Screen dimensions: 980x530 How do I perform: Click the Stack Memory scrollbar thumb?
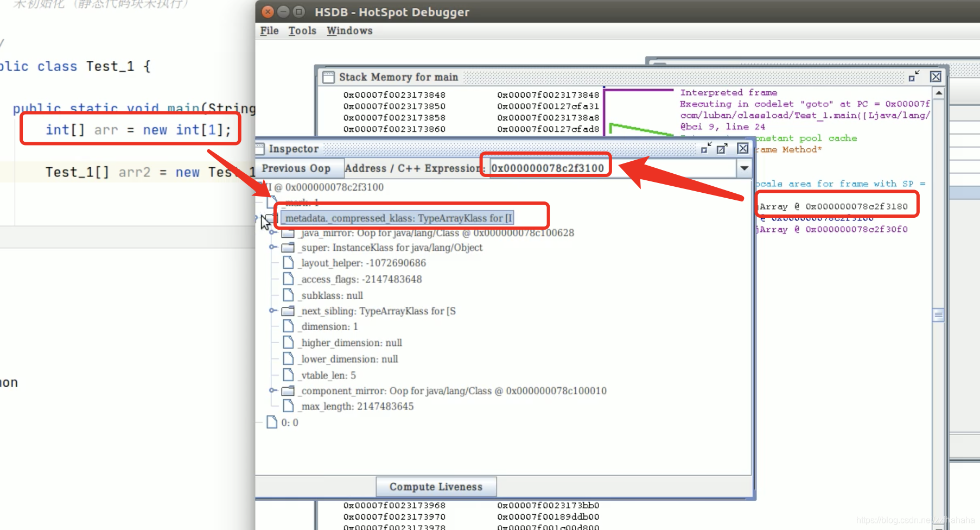click(x=938, y=315)
